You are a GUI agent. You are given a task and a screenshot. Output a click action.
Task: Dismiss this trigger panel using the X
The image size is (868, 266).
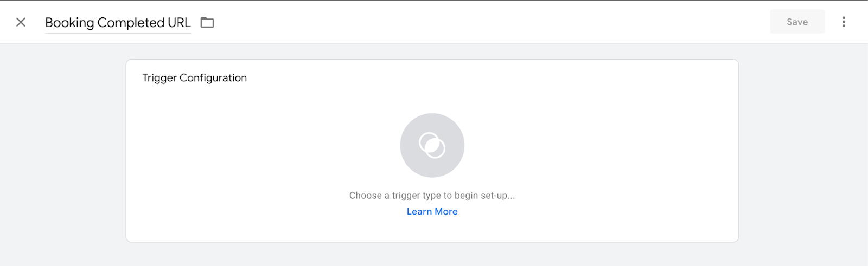pyautogui.click(x=21, y=22)
